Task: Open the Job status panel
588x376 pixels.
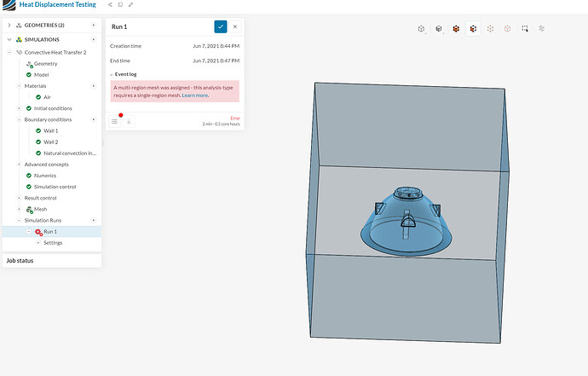Action: [x=52, y=261]
